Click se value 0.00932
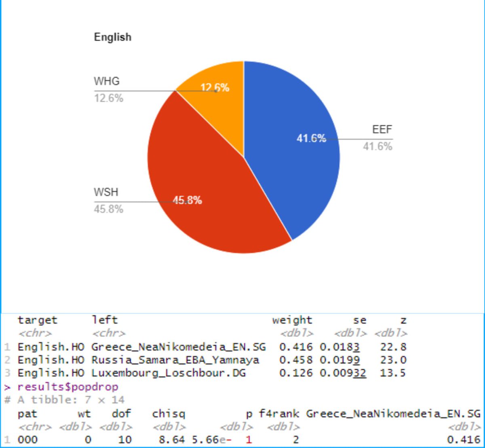This screenshot has width=485, height=448. click(x=343, y=373)
